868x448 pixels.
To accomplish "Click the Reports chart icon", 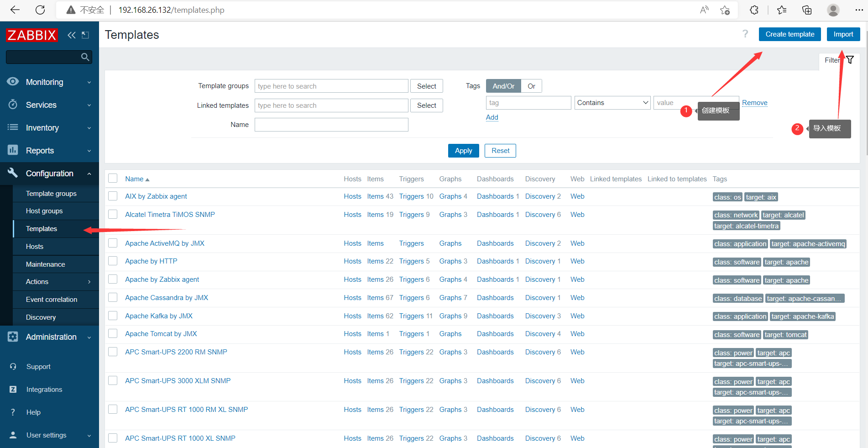I will coord(13,150).
